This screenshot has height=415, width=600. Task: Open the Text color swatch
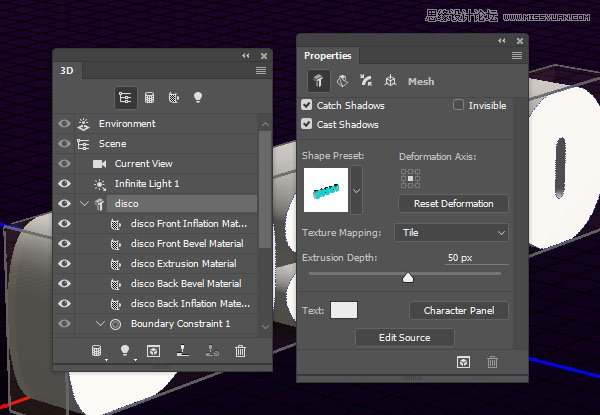click(344, 310)
